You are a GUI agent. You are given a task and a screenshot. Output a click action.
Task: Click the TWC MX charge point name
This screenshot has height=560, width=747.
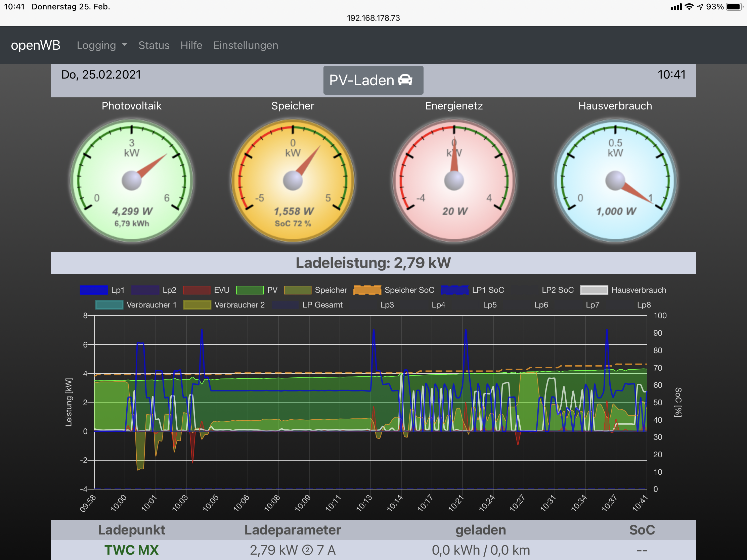tap(131, 550)
